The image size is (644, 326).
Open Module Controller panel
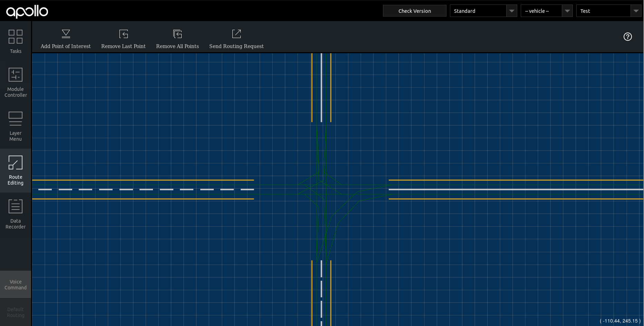[x=16, y=83]
